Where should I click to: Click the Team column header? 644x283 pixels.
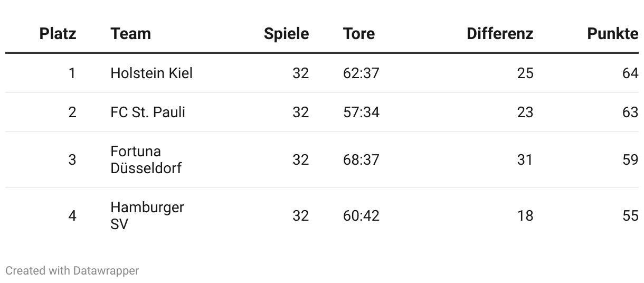tap(131, 34)
